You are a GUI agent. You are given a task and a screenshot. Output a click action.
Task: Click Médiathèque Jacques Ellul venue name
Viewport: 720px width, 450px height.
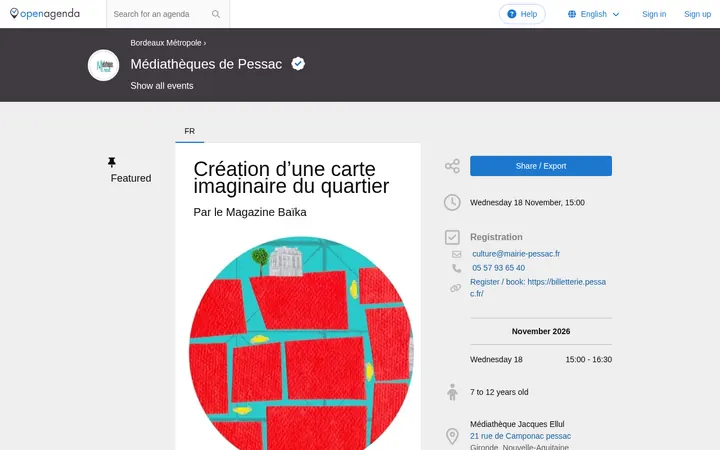[517, 424]
